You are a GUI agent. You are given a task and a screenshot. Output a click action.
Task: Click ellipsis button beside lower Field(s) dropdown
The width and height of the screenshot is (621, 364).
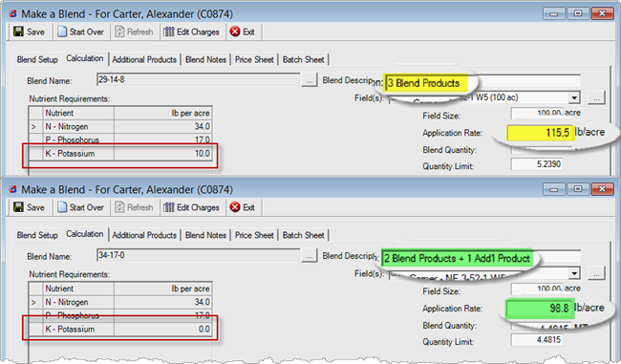coord(596,273)
